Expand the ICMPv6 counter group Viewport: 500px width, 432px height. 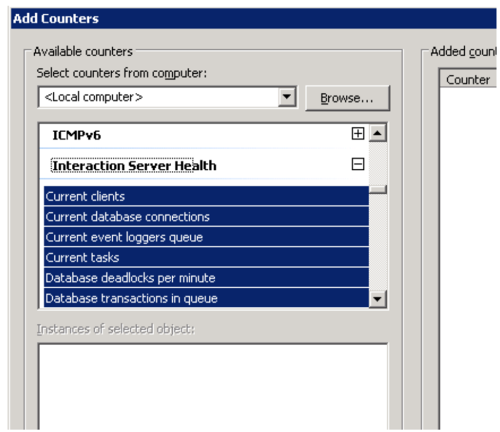358,134
